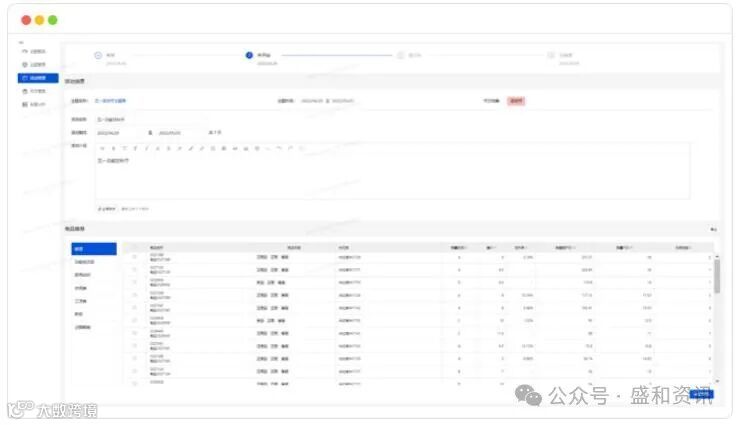Click the green macOS zoom window button
Image resolution: width=736 pixels, height=425 pixels.
pyautogui.click(x=53, y=20)
